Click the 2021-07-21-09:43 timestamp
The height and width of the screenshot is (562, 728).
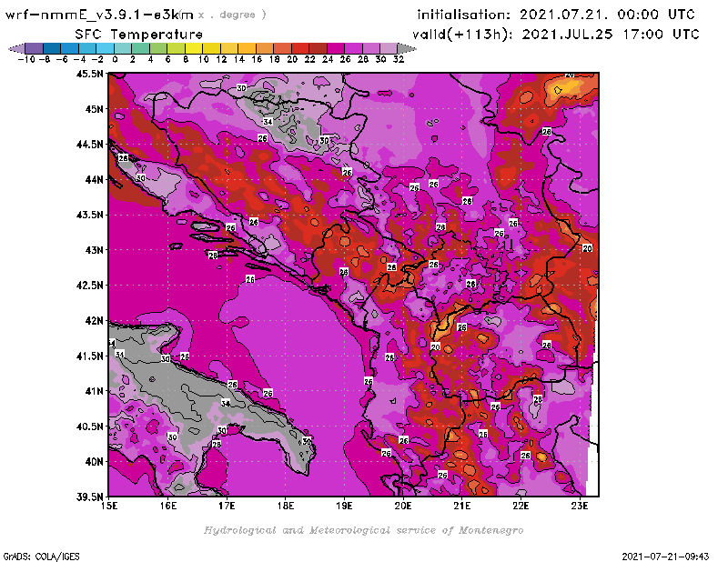click(x=665, y=557)
